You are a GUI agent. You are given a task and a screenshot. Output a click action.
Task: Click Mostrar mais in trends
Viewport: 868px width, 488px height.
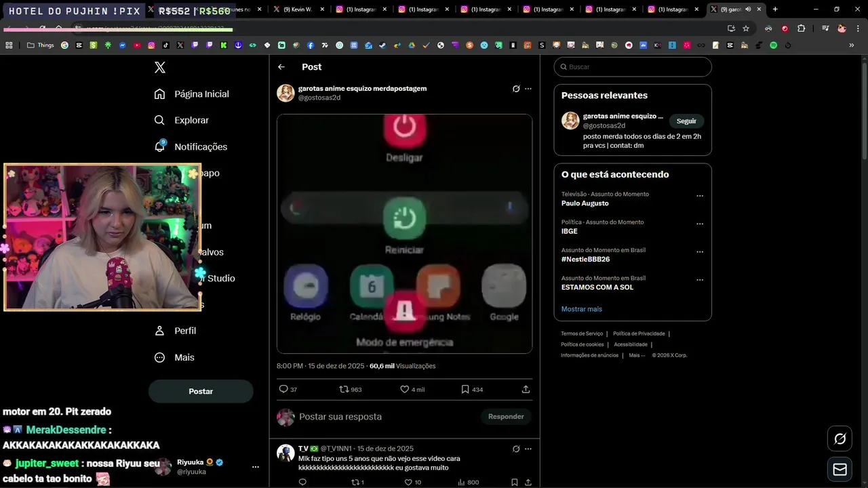click(581, 309)
